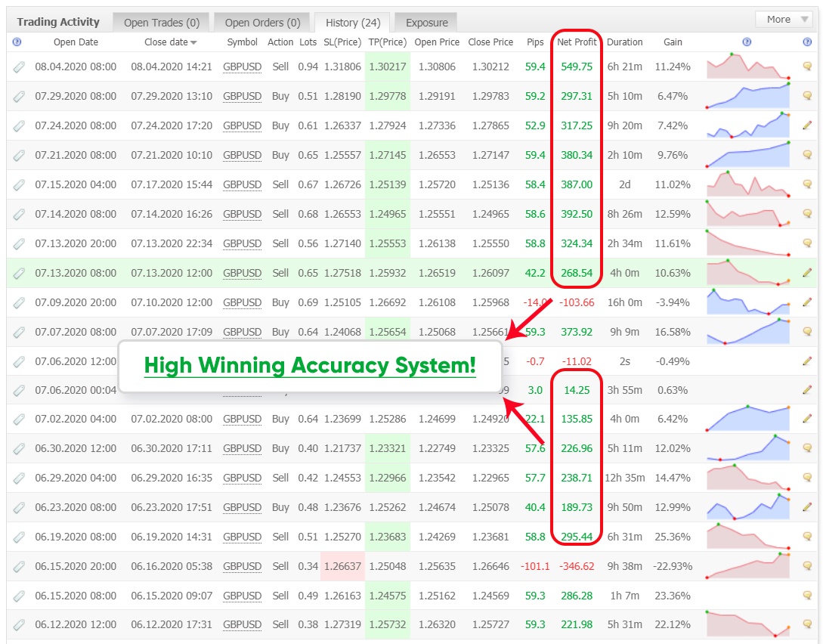Expand the More dropdown
This screenshot has width=823, height=644.
point(784,20)
